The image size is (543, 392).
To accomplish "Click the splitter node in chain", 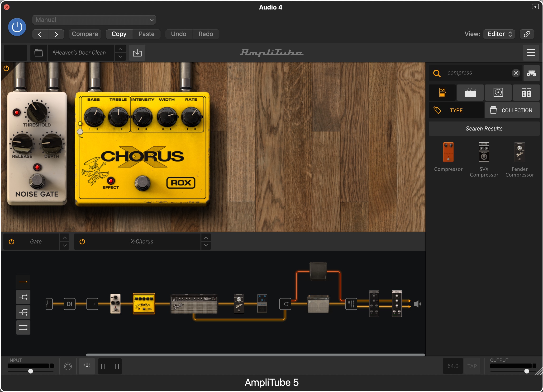I will point(285,304).
